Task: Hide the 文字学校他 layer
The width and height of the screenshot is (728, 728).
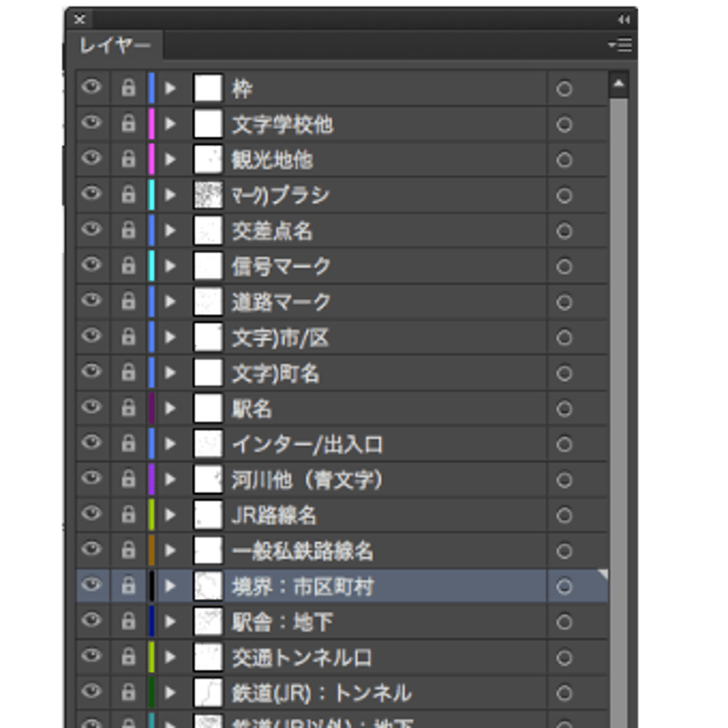Action: [92, 123]
